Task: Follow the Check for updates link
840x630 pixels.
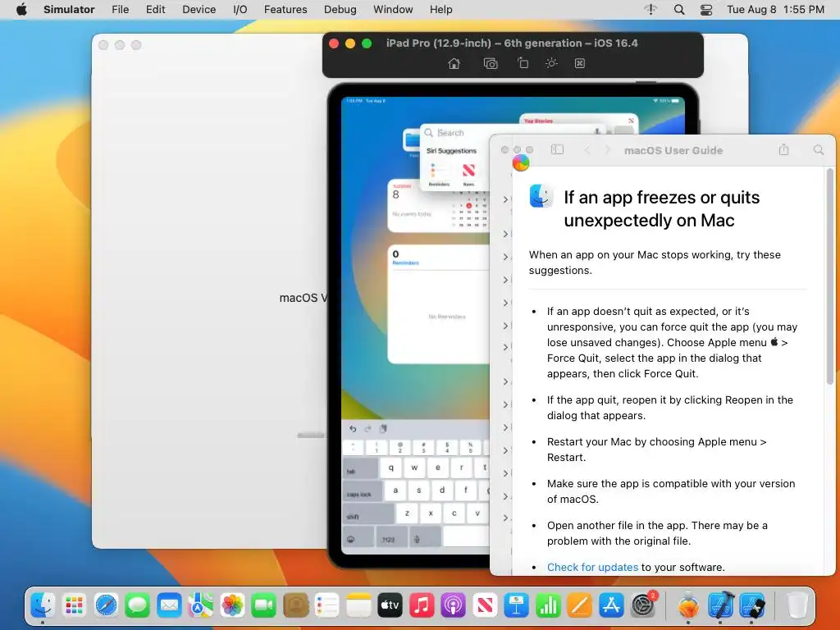Action: tap(592, 567)
